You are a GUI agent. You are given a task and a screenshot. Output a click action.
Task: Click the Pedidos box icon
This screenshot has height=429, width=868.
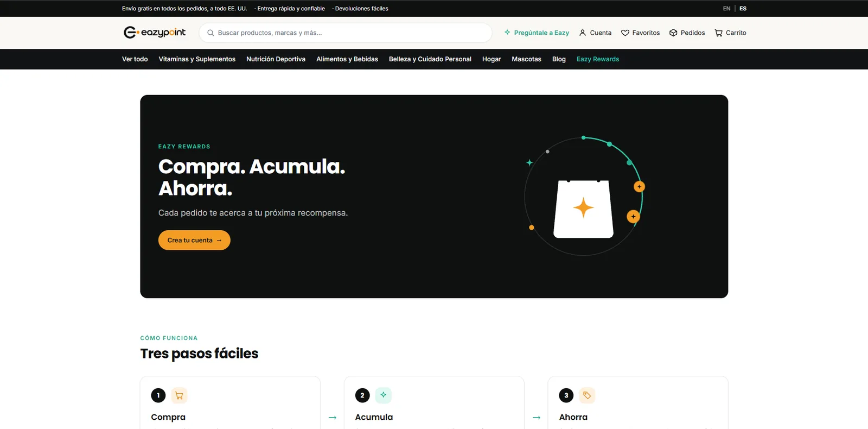pyautogui.click(x=673, y=33)
